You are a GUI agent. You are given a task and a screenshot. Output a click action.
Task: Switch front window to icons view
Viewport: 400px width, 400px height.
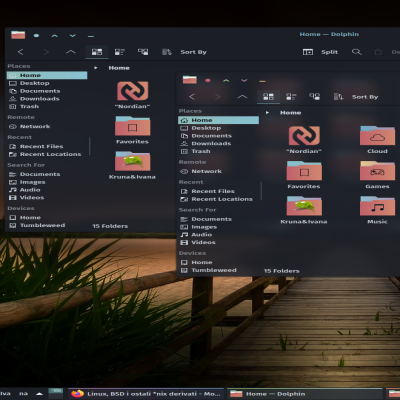pyautogui.click(x=268, y=97)
